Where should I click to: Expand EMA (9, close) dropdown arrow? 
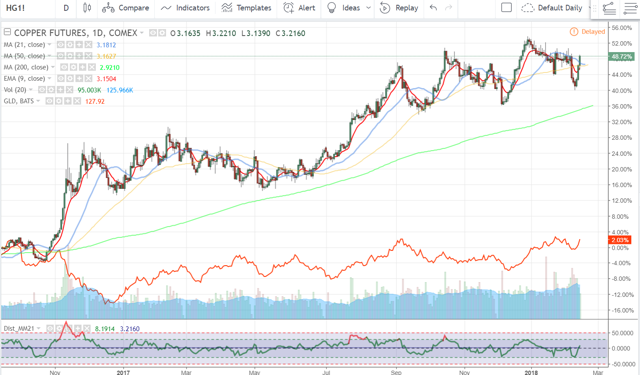tap(49, 78)
